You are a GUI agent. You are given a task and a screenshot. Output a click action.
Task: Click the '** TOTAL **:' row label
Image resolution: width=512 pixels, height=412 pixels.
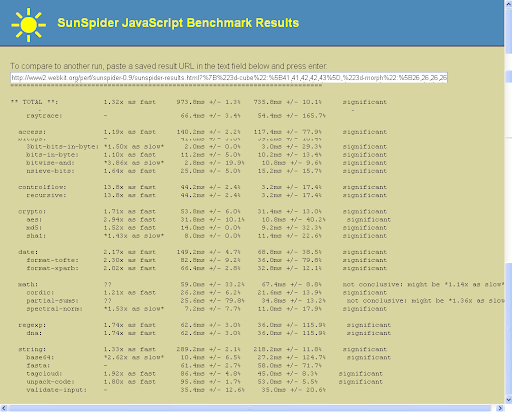point(34,102)
